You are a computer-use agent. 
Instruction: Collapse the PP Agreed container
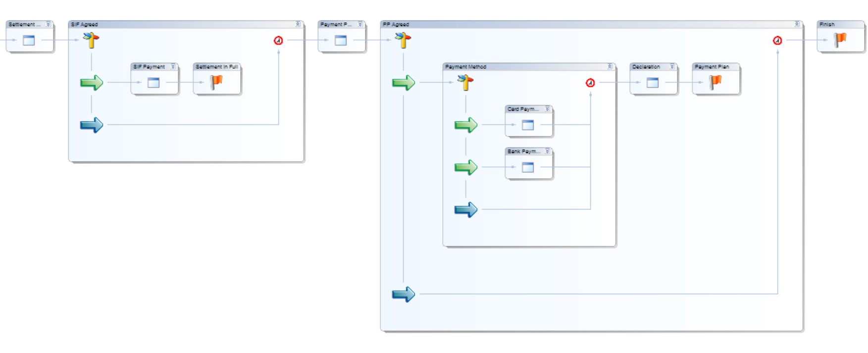point(797,24)
